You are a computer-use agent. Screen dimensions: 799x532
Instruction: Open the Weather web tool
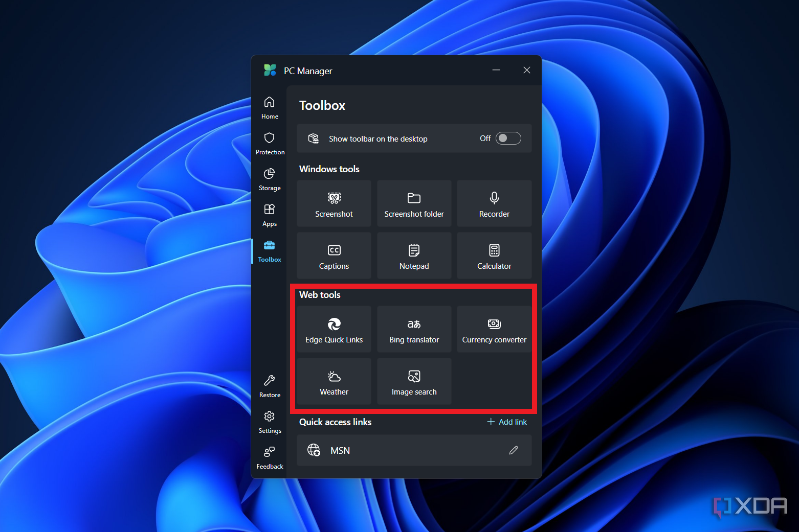coord(334,381)
